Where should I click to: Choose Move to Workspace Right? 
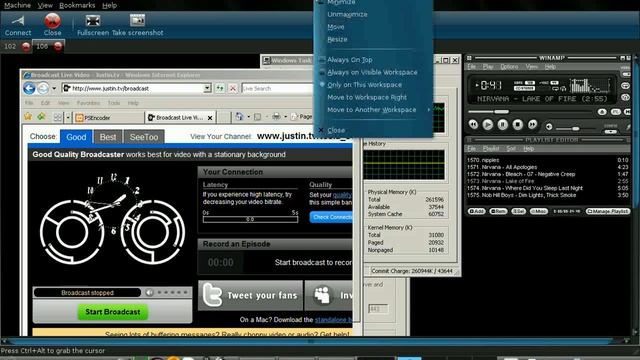point(367,97)
